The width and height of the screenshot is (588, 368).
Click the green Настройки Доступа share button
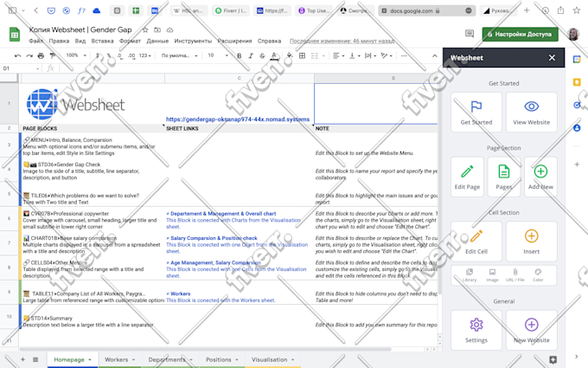coord(521,34)
